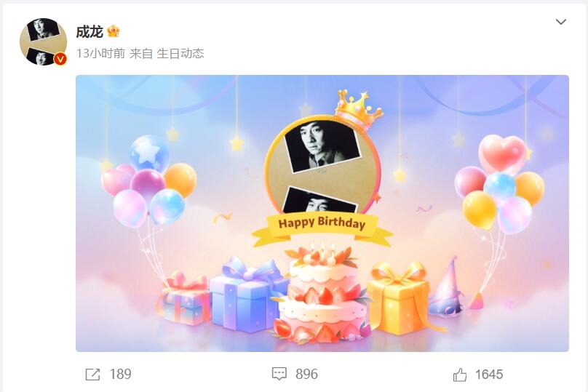The width and height of the screenshot is (588, 392).
Task: Click the Happy Birthday ribbon banner
Action: point(322,229)
